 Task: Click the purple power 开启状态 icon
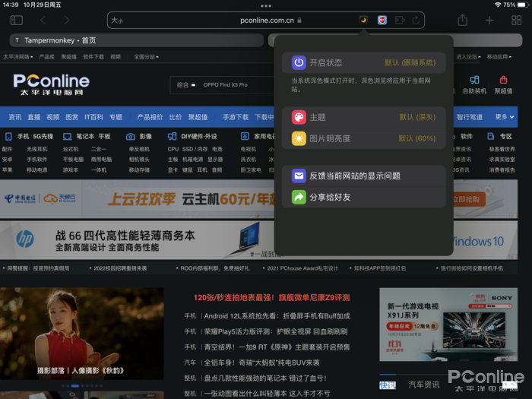(x=299, y=63)
